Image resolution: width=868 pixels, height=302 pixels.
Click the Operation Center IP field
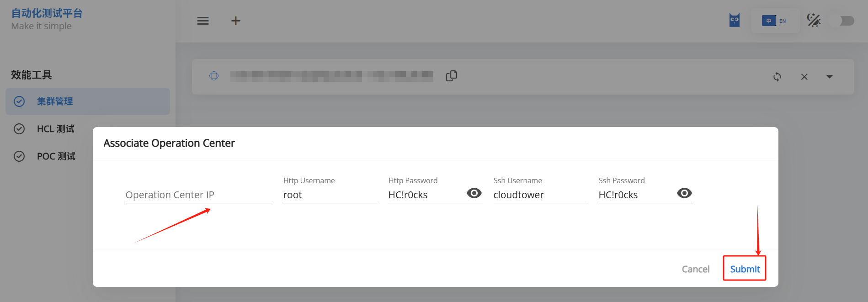pos(198,195)
